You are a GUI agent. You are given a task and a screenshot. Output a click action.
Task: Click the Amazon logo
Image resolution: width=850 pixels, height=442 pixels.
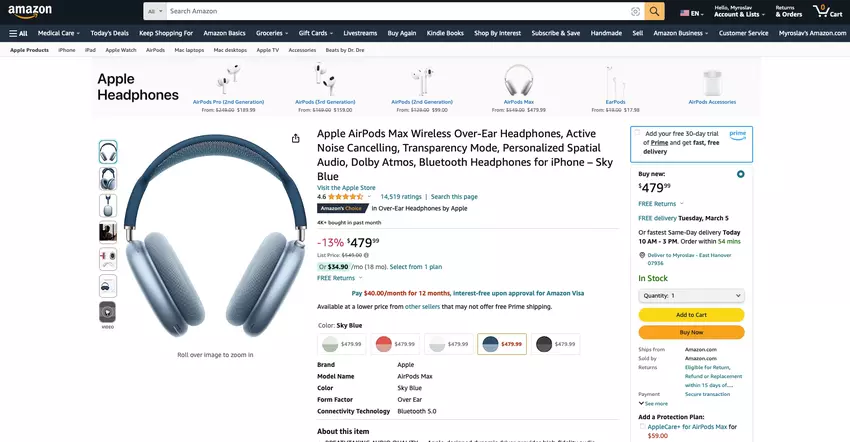point(30,11)
